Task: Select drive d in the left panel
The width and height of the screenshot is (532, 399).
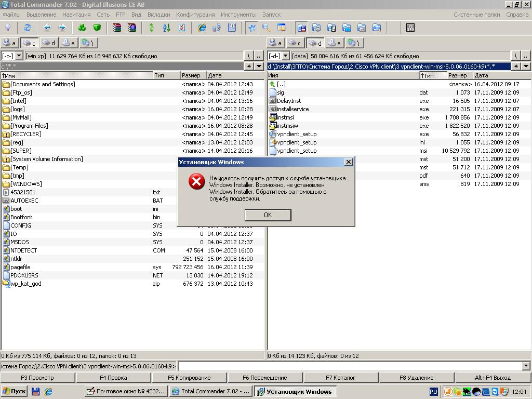Action: [49, 43]
